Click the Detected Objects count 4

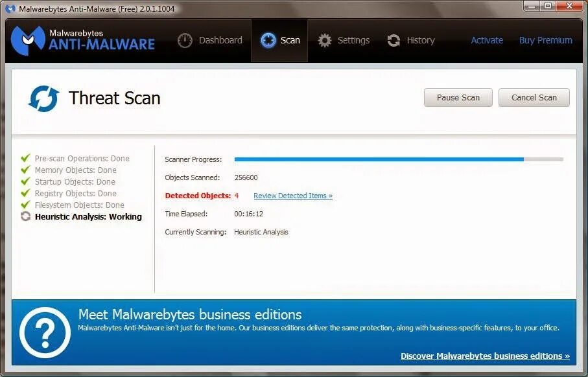[x=237, y=196]
